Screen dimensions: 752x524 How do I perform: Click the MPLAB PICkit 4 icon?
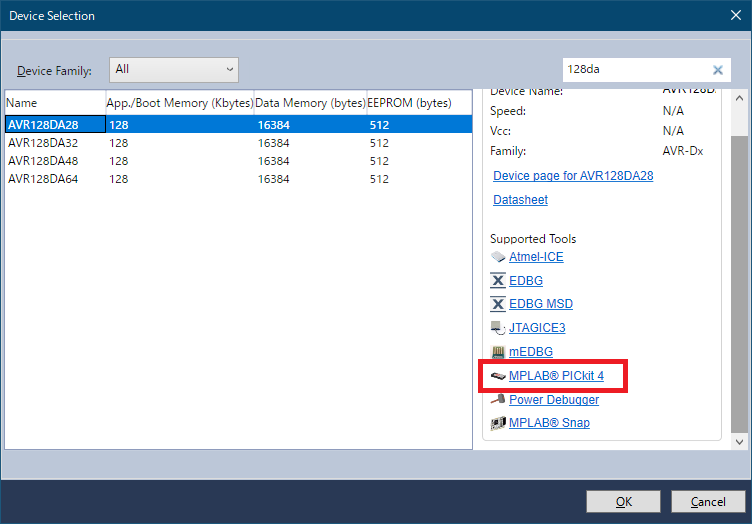click(498, 376)
